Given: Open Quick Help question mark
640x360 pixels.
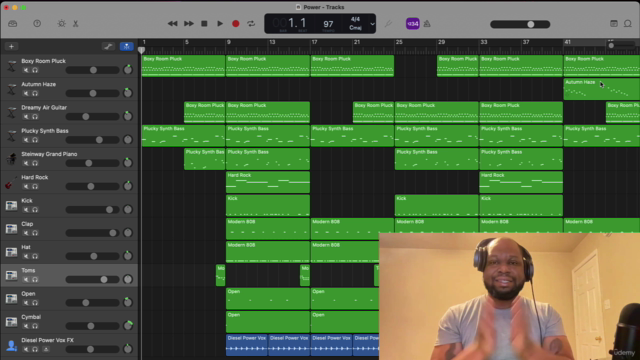Looking at the screenshot, I should (x=37, y=24).
